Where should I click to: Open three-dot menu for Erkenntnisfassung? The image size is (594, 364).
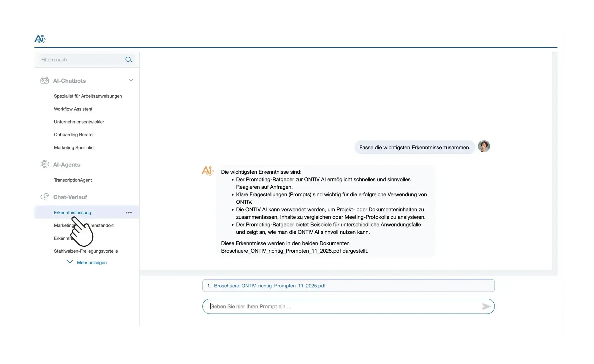(129, 213)
